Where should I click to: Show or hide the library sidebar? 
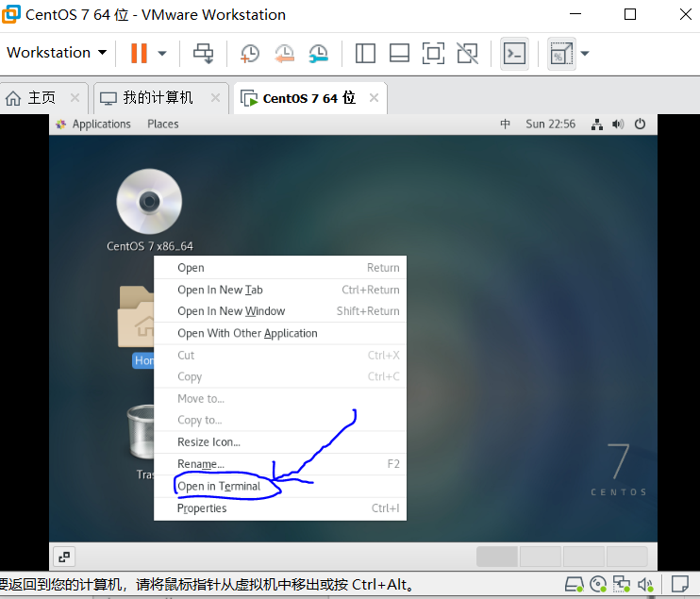point(365,53)
